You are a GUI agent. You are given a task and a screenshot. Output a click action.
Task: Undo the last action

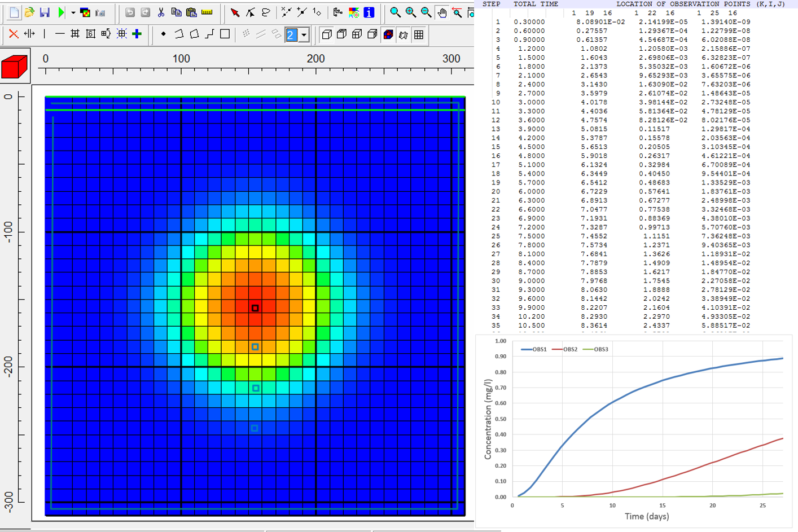coord(130,12)
